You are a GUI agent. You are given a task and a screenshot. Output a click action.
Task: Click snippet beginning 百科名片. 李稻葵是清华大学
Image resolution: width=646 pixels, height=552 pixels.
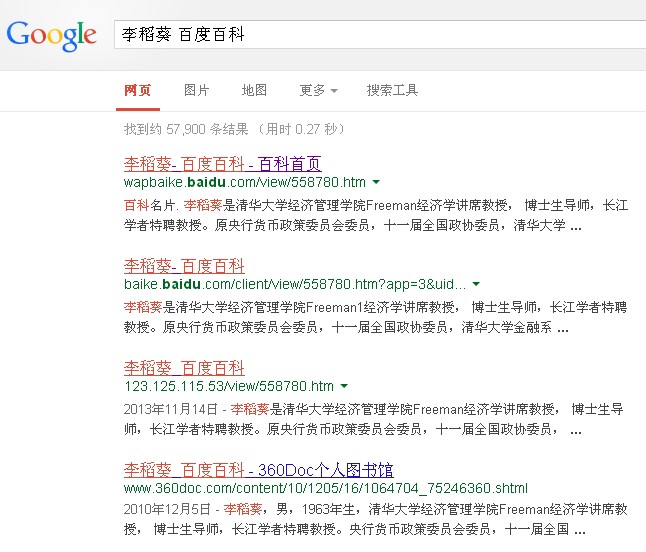point(376,215)
